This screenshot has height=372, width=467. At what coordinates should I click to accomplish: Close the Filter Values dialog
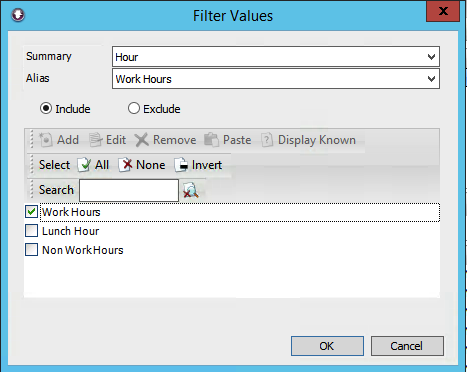pos(443,11)
